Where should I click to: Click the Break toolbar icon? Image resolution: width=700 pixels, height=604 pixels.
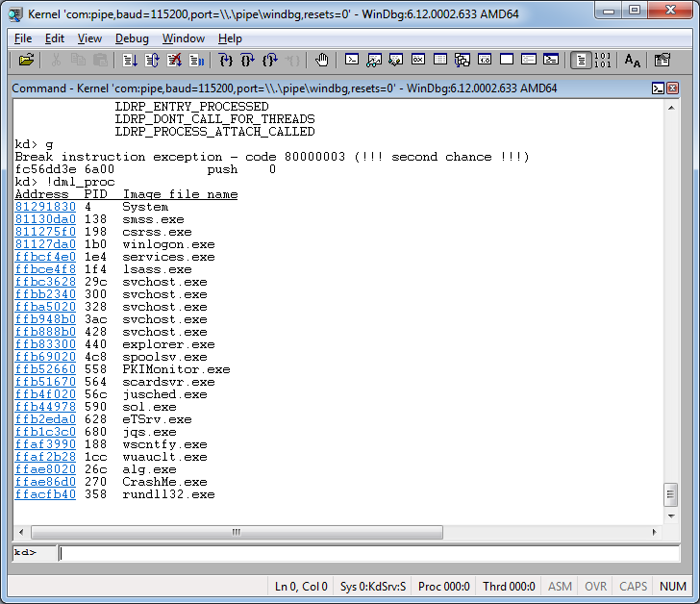point(196,60)
